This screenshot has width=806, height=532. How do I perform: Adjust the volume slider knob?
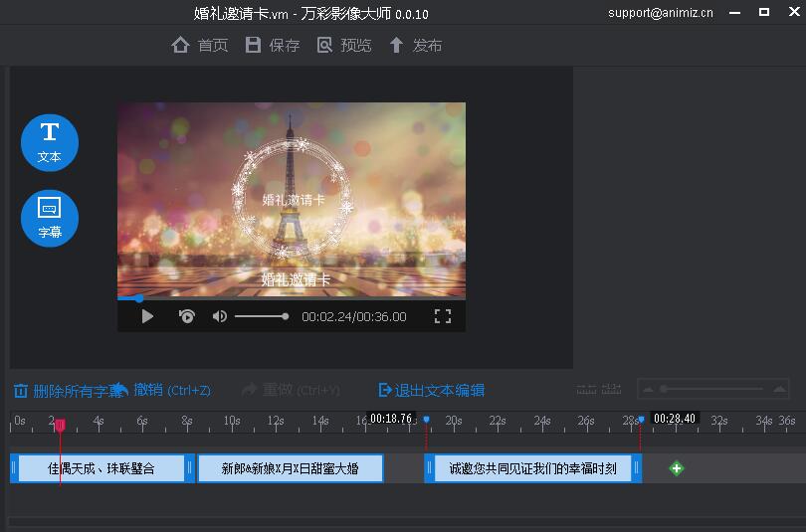[286, 316]
